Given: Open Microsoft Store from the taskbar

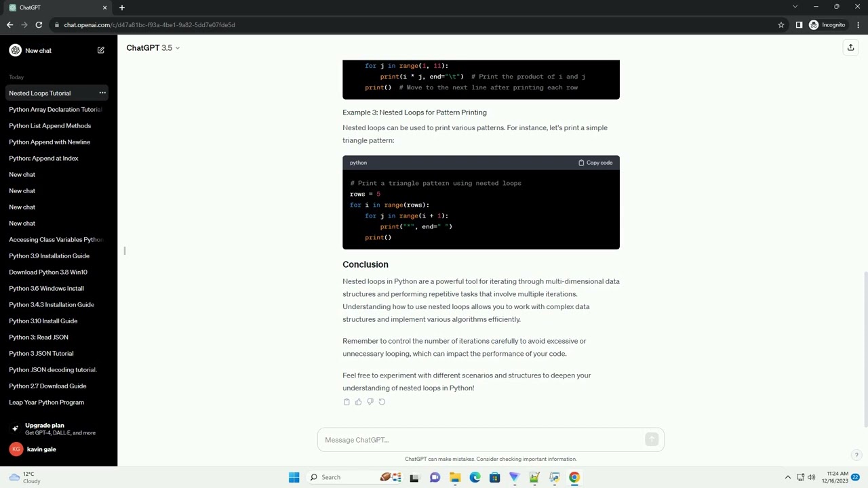Looking at the screenshot, I should coord(494,477).
